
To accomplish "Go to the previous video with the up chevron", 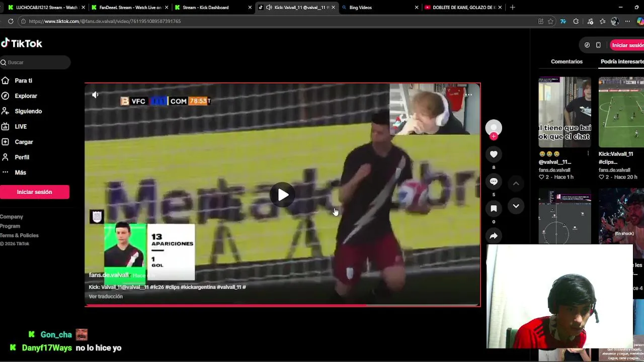I will (x=516, y=184).
